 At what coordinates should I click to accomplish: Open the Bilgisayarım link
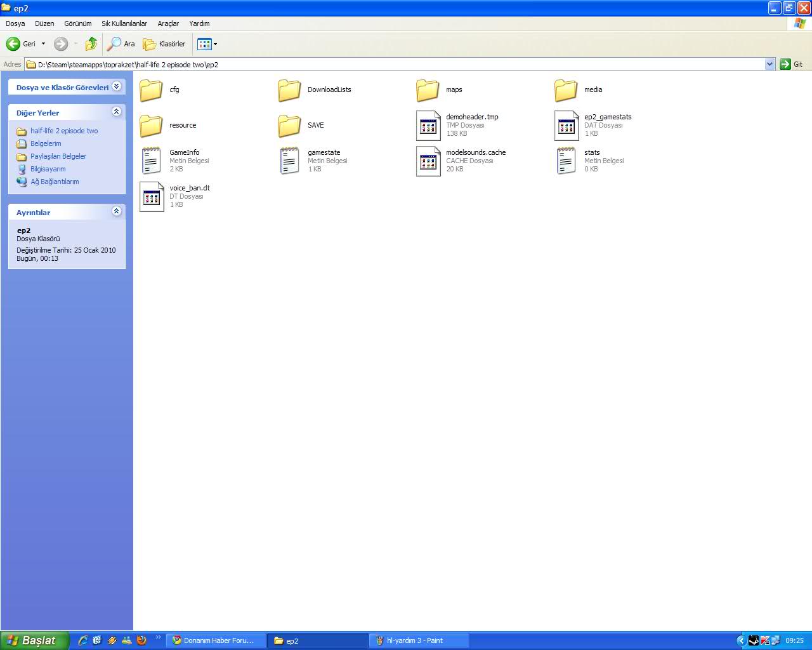(x=48, y=169)
